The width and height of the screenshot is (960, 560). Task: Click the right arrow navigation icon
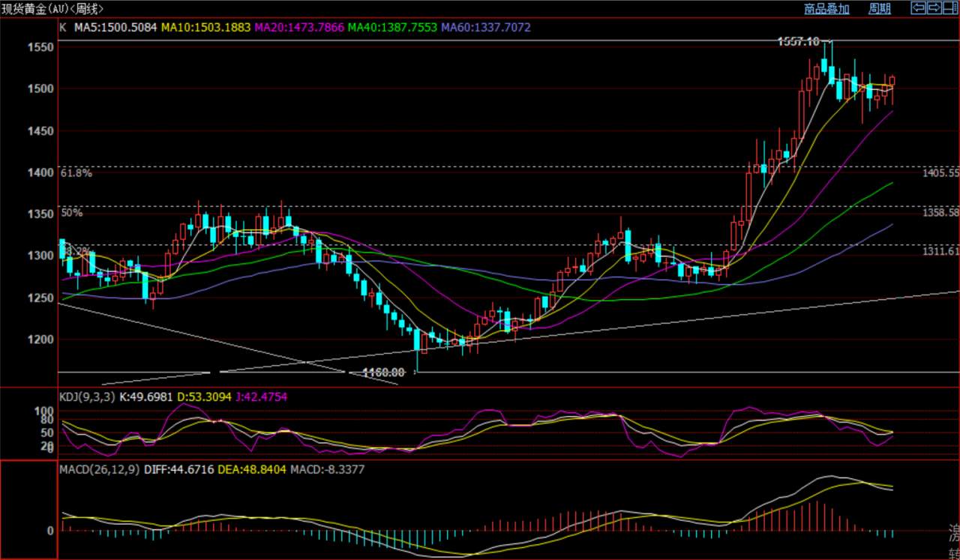pos(934,8)
